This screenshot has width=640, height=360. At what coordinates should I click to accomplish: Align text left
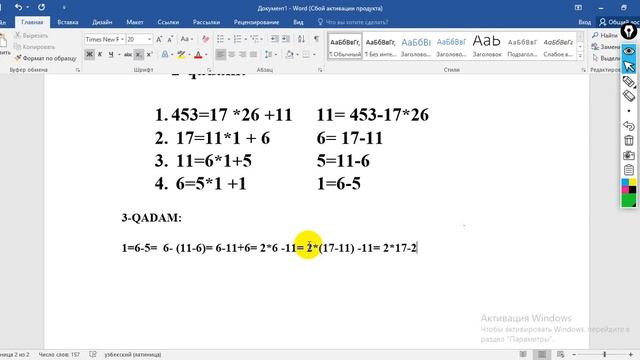pos(220,54)
